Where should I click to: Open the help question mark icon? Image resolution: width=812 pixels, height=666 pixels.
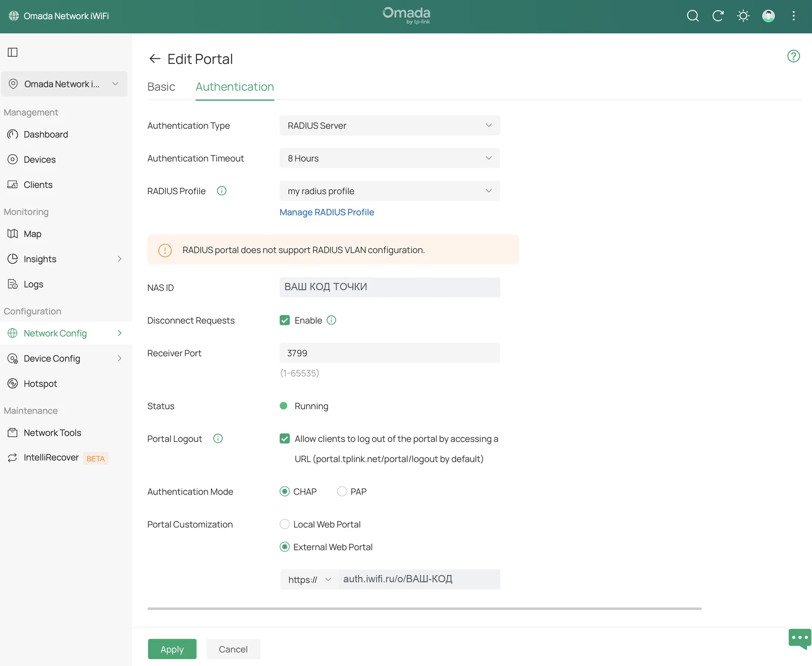(794, 56)
